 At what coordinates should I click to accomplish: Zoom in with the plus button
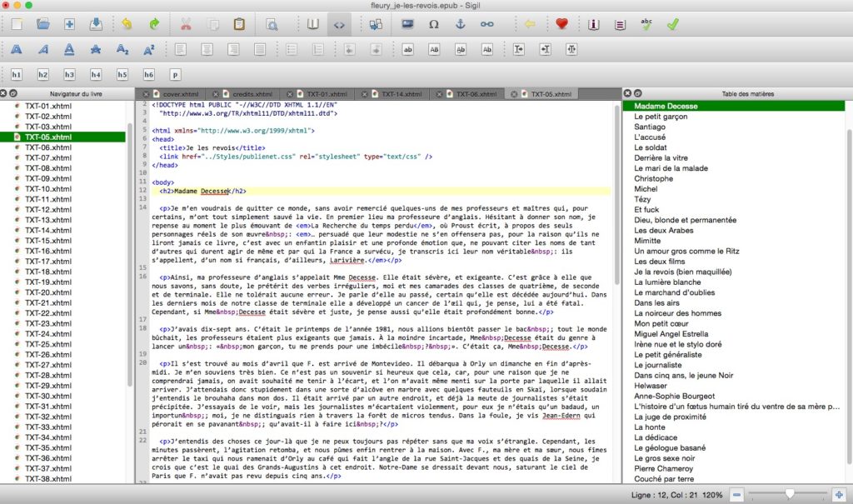coord(839,495)
